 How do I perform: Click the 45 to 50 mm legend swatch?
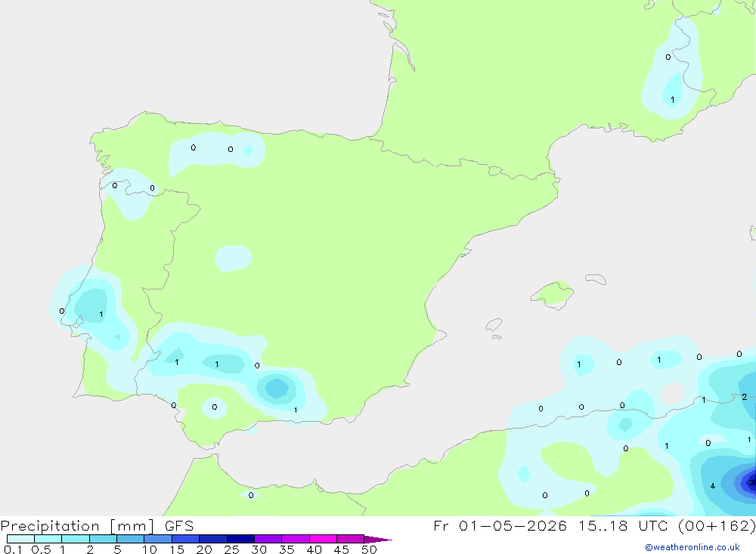pyautogui.click(x=350, y=539)
